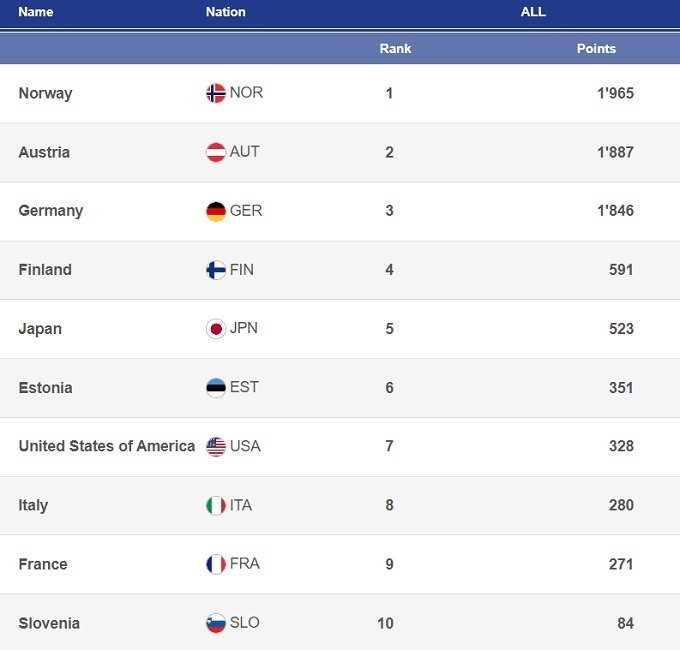Click the ALL category header
Viewport: 680px width, 650px height.
533,12
